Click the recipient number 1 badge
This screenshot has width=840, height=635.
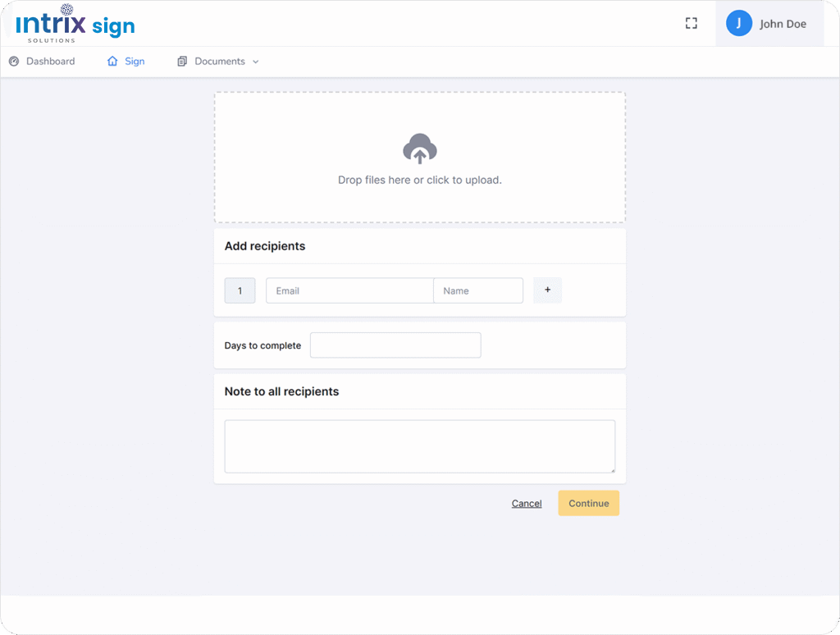(x=240, y=290)
